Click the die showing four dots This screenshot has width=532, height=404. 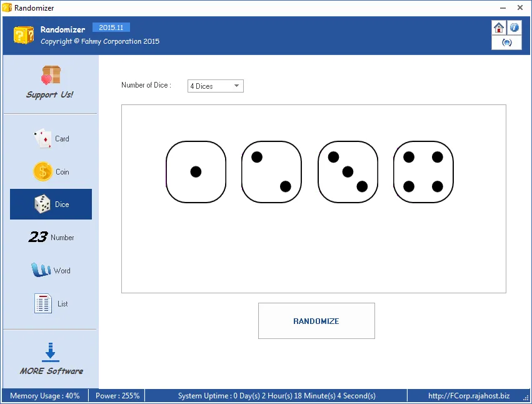423,172
